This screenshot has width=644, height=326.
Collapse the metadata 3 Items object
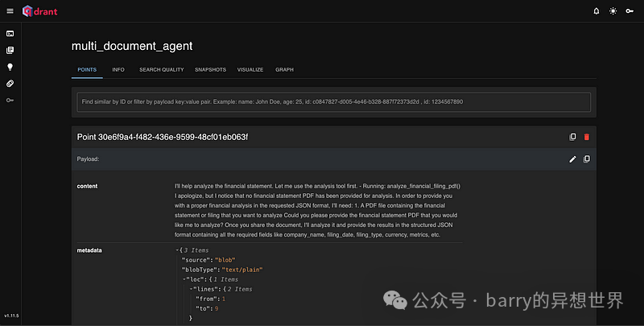[x=177, y=250]
